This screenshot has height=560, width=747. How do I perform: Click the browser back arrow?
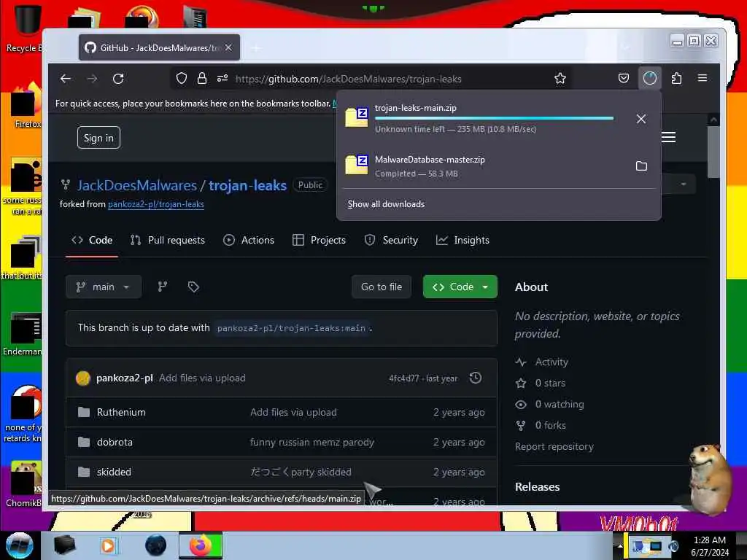pyautogui.click(x=65, y=79)
